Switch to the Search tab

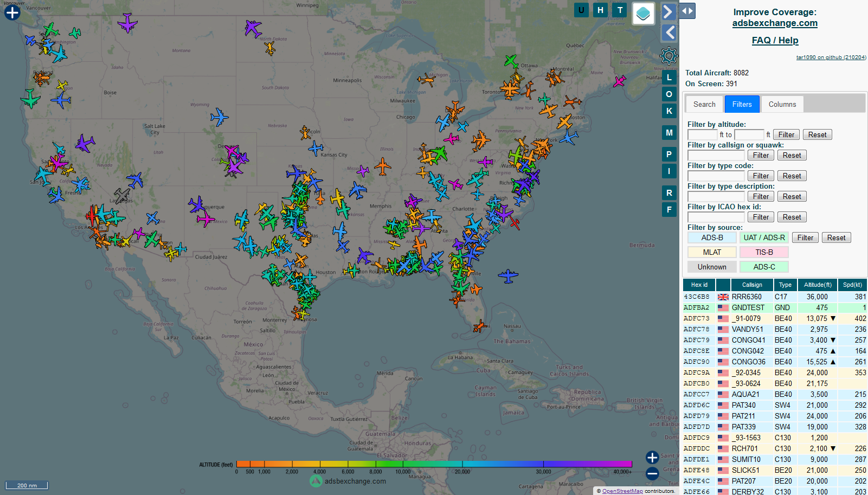(704, 104)
